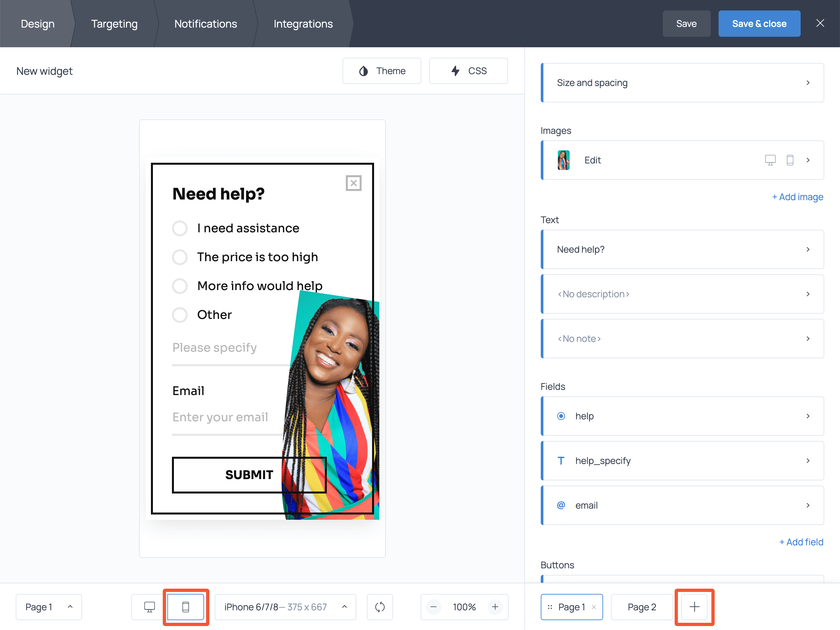Go to the Targeting tab
Viewport: 840px width, 630px height.
tap(114, 24)
